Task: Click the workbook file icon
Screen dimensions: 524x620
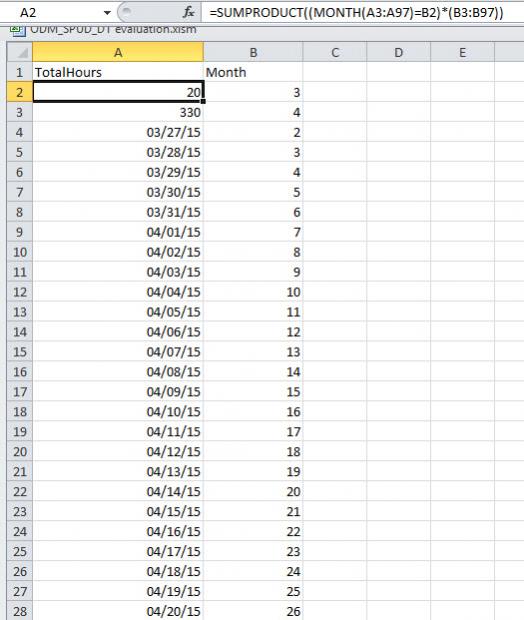Action: click(17, 30)
